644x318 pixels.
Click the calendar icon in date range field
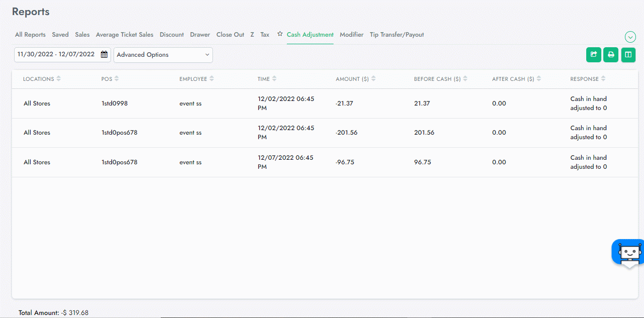pyautogui.click(x=104, y=55)
